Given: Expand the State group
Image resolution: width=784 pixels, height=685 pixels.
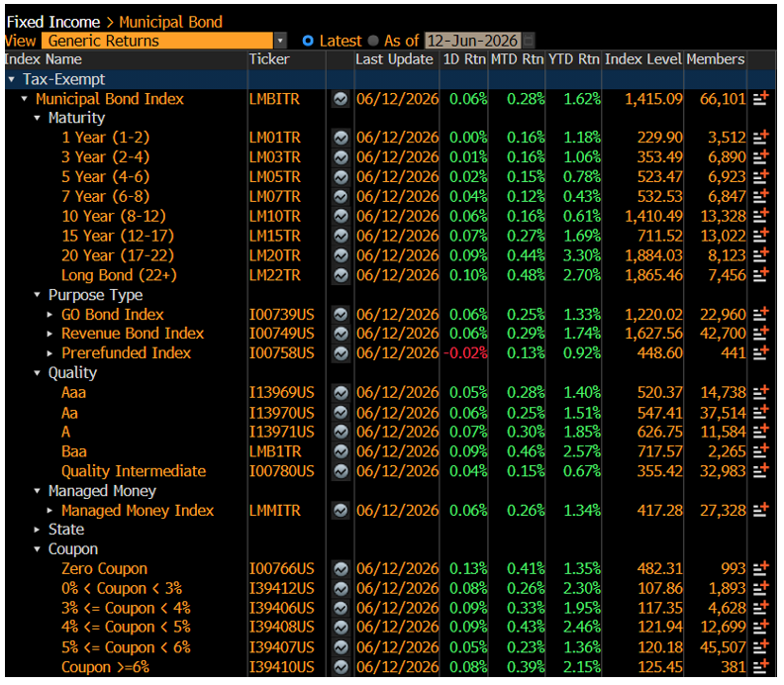Looking at the screenshot, I should pyautogui.click(x=37, y=530).
